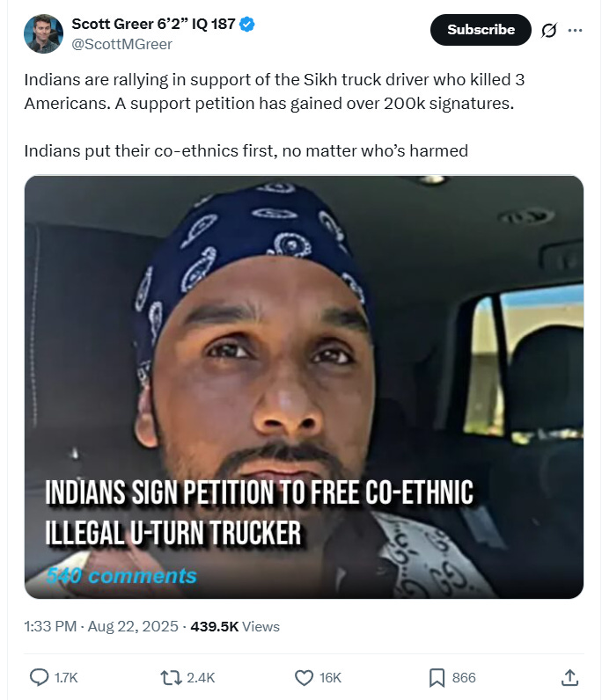
Task: Open the embedded trucker video thumbnail
Action: tap(304, 387)
